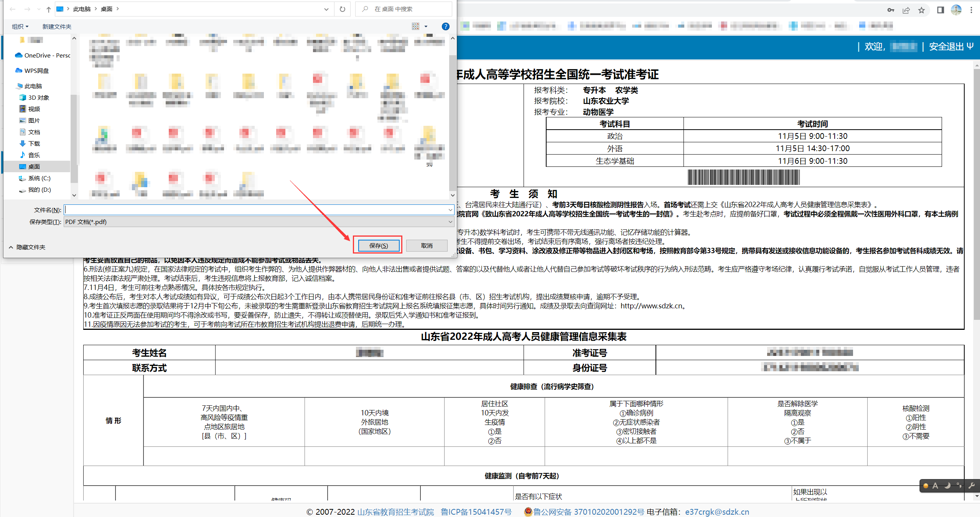Click the 保存(S) button
This screenshot has height=517, width=980.
tap(378, 245)
